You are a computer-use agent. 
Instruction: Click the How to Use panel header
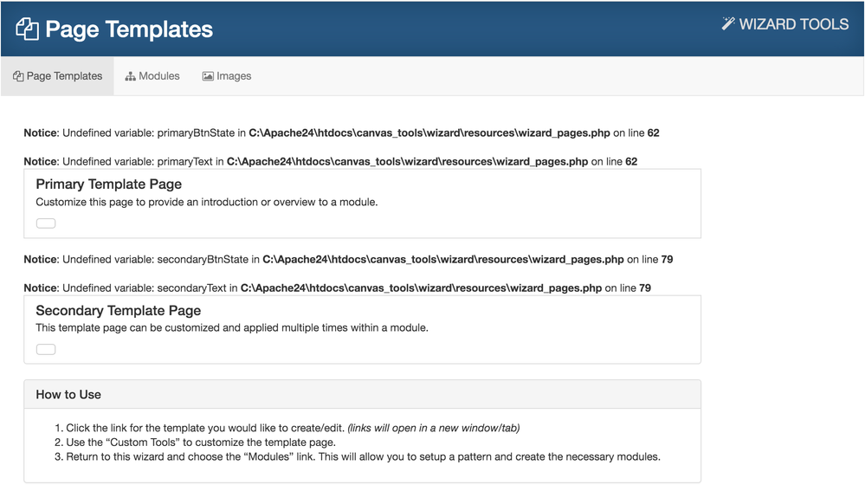pos(68,394)
